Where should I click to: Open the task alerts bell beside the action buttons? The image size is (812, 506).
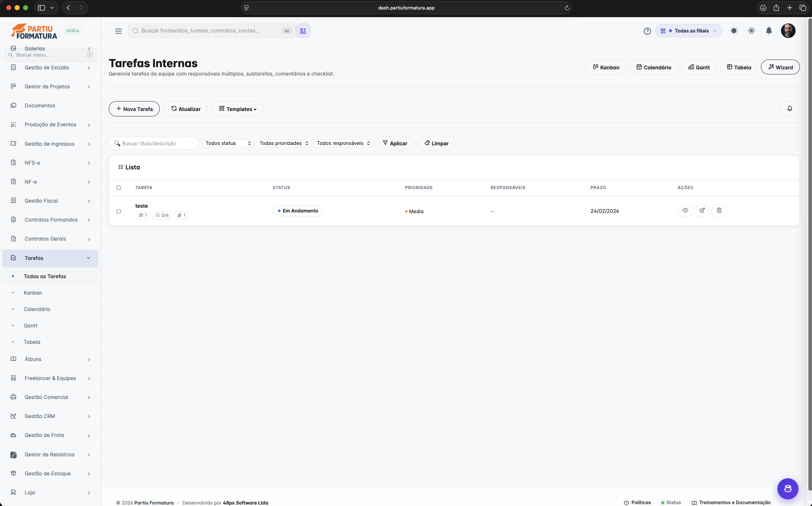(790, 109)
